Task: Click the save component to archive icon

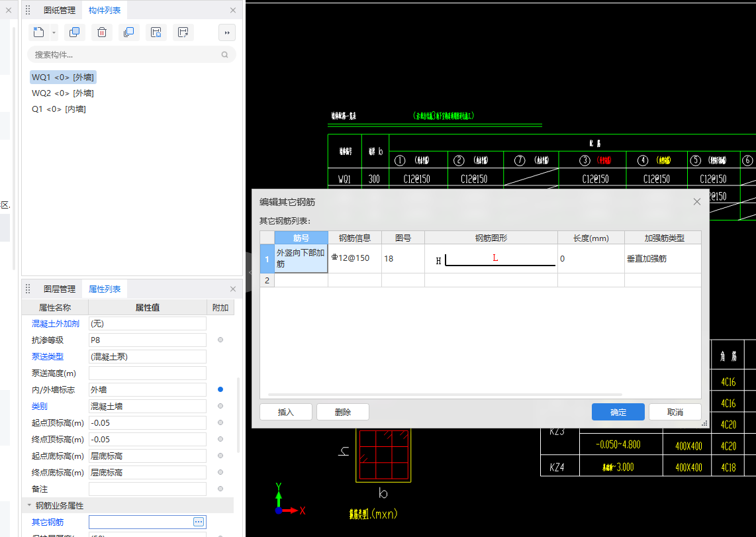Action: click(x=156, y=32)
